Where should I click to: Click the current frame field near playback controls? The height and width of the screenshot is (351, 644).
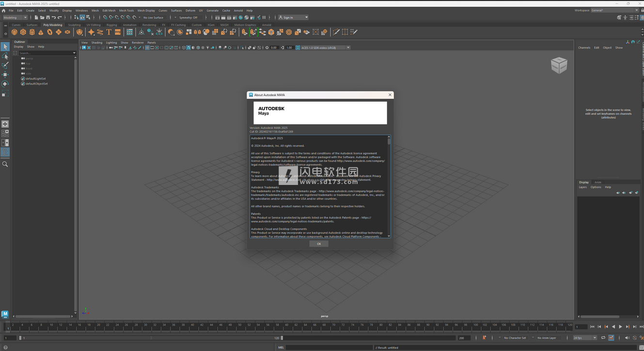581,327
